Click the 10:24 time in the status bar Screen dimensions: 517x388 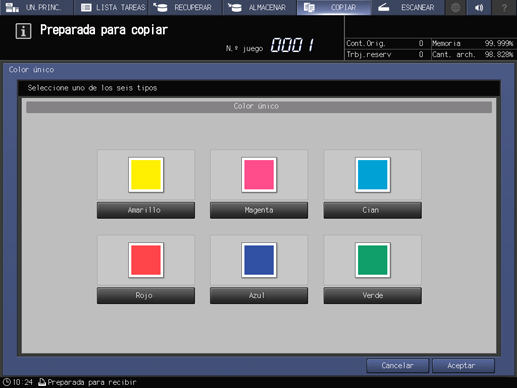23,382
